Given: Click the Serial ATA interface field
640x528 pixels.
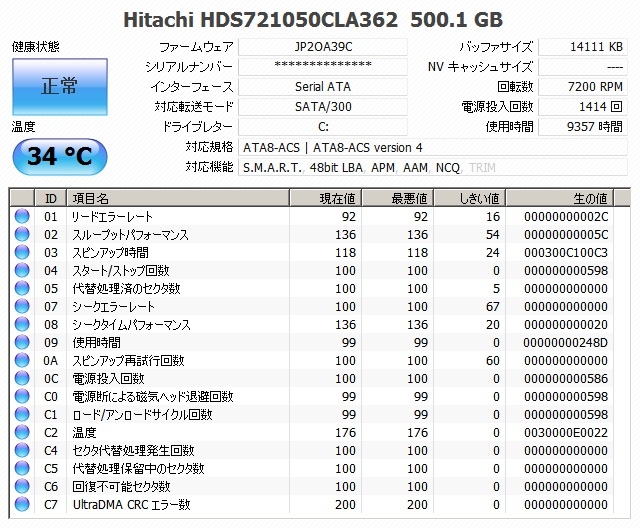Looking at the screenshot, I should pyautogui.click(x=323, y=87).
